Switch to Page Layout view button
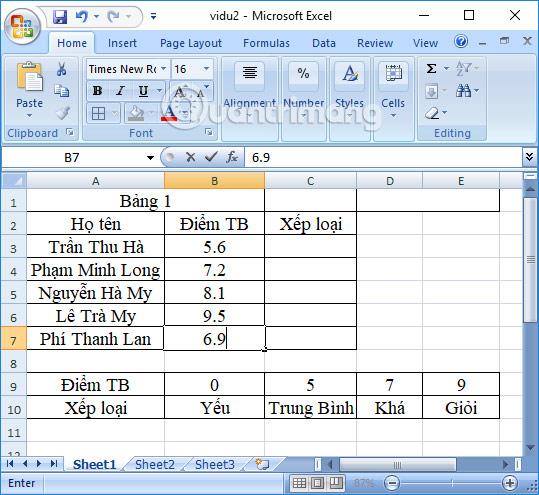This screenshot has height=495, width=539. pyautogui.click(x=317, y=483)
